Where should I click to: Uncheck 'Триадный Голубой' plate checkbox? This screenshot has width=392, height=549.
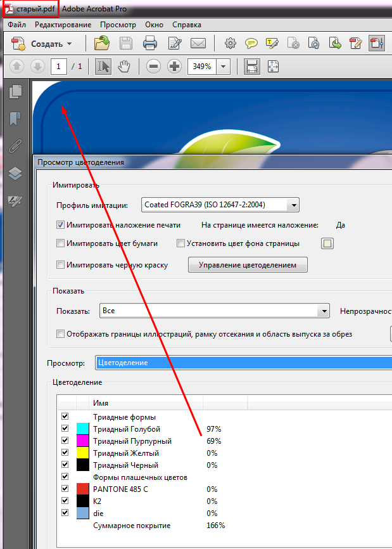click(x=65, y=428)
